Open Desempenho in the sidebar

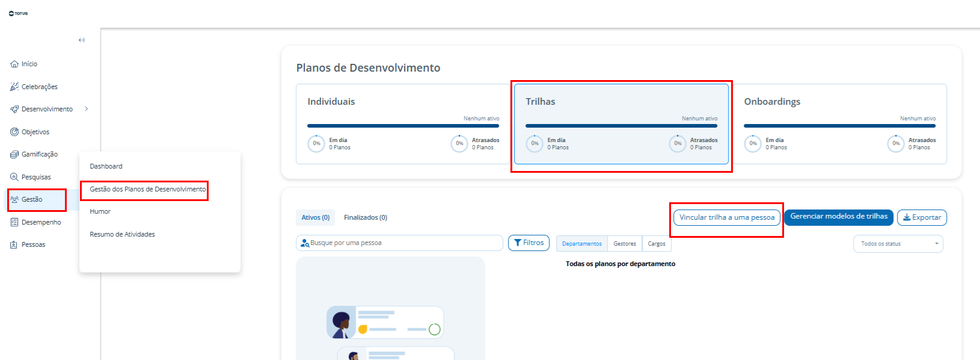(41, 222)
